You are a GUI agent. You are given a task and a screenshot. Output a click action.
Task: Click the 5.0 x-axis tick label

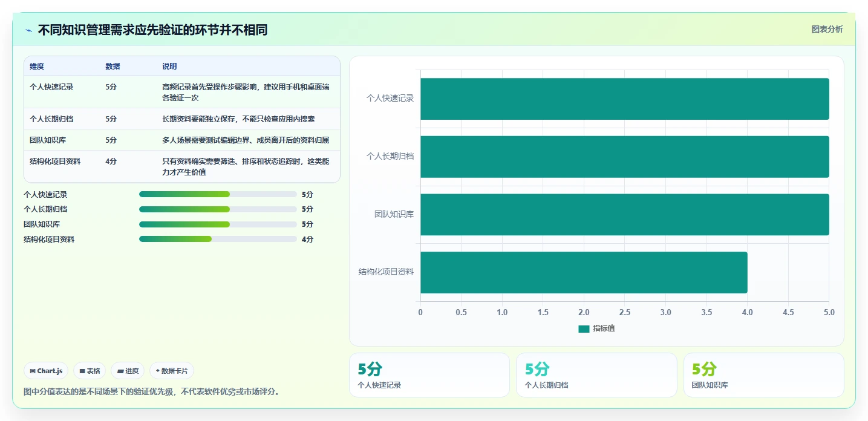[829, 313]
